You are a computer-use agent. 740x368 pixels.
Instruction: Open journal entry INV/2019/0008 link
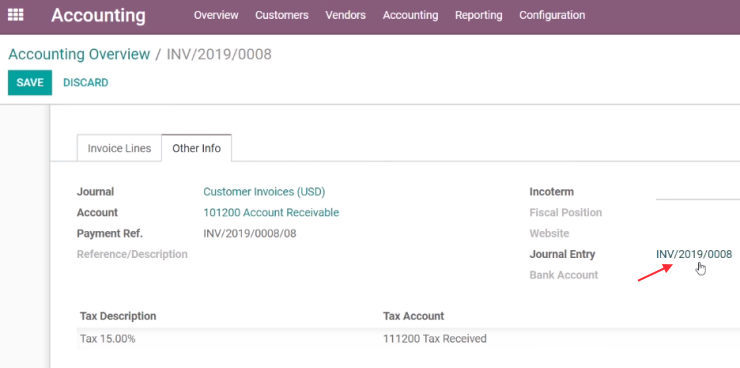pyautogui.click(x=694, y=254)
